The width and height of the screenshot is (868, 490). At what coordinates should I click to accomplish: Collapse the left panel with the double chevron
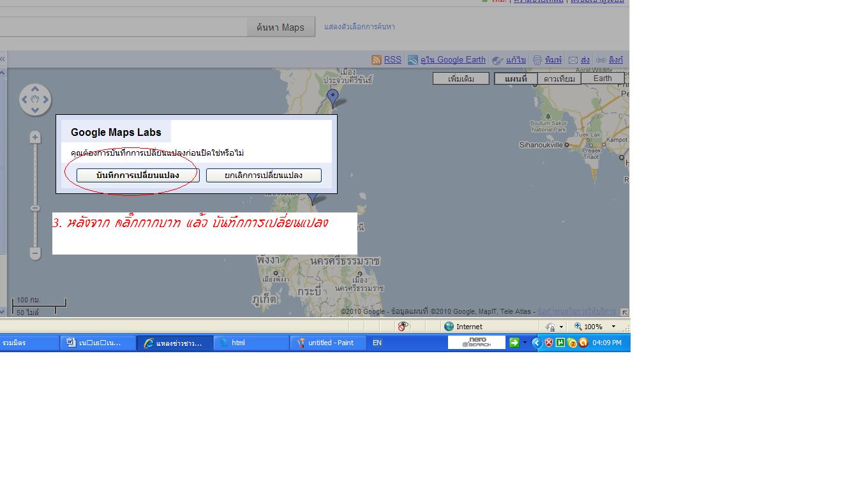[x=3, y=59]
